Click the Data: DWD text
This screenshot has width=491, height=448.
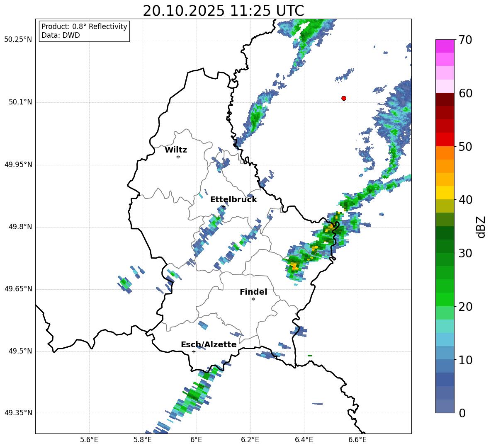61,35
